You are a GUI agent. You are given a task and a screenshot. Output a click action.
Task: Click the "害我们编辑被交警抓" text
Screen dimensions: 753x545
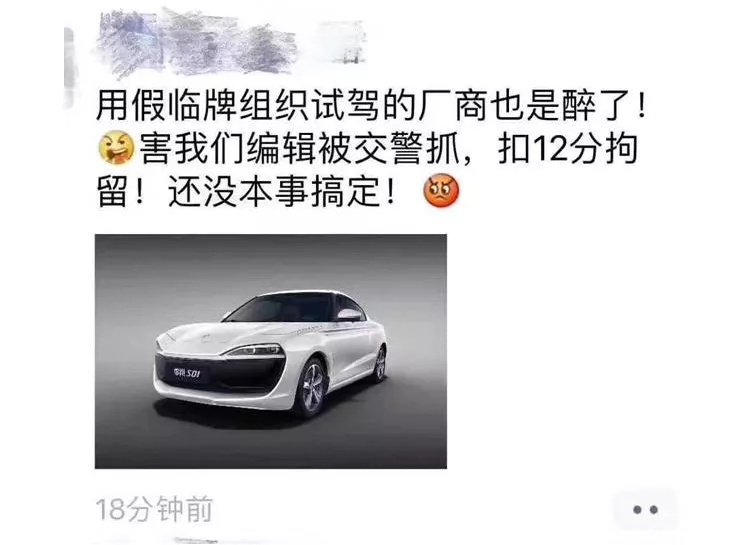click(x=298, y=149)
